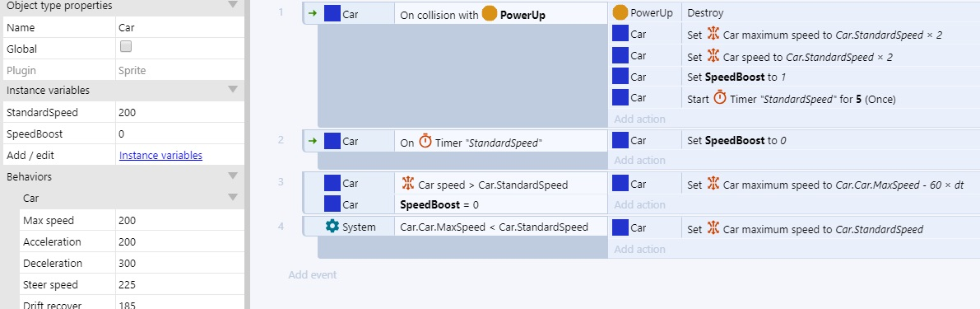Viewport: 980px width, 309px height.
Task: Click the blue Car icon in event 1 condition
Action: [x=332, y=14]
